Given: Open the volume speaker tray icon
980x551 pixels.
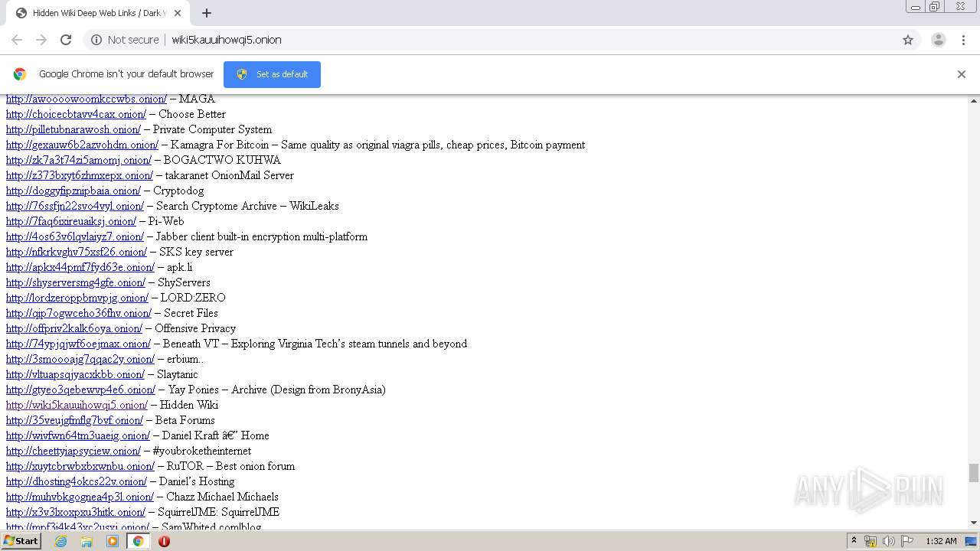Looking at the screenshot, I should [889, 541].
